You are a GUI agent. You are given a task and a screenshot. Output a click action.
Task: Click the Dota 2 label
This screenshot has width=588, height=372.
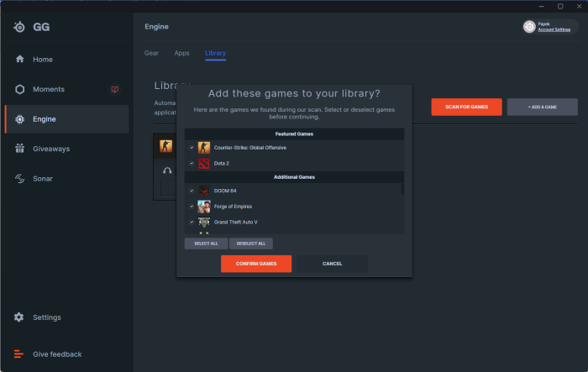[x=221, y=164]
